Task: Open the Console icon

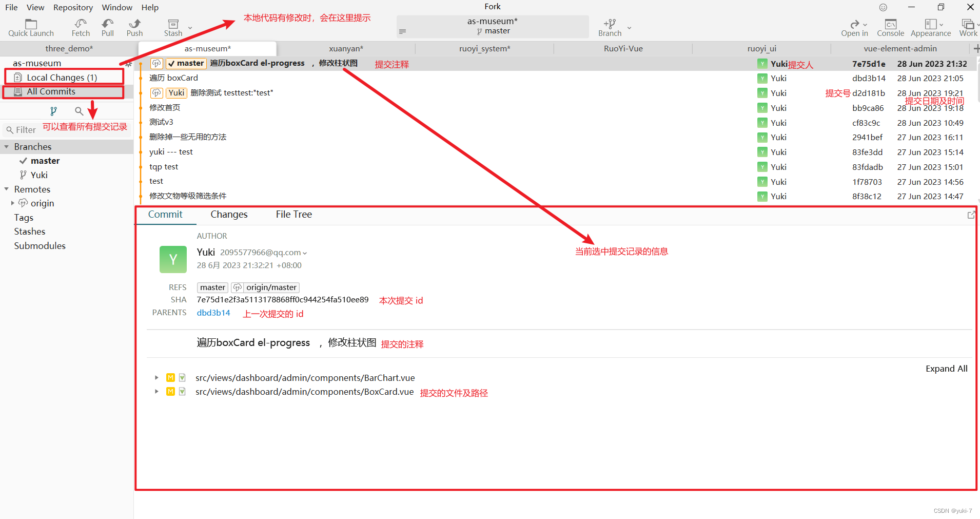Action: (x=891, y=24)
